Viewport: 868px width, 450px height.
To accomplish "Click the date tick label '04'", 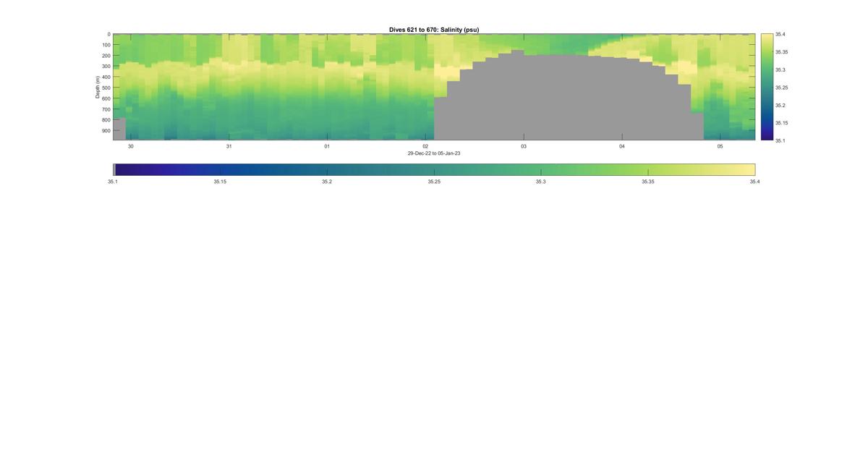I will coord(622,146).
